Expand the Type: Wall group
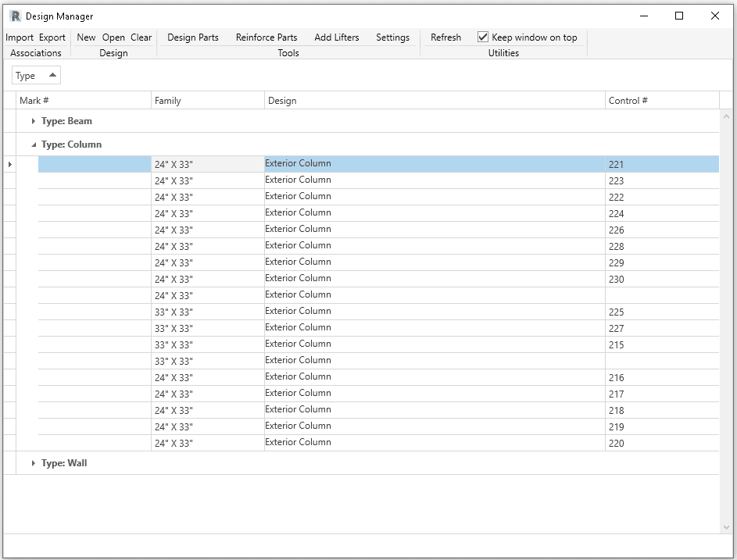Image resolution: width=737 pixels, height=560 pixels. coord(33,463)
